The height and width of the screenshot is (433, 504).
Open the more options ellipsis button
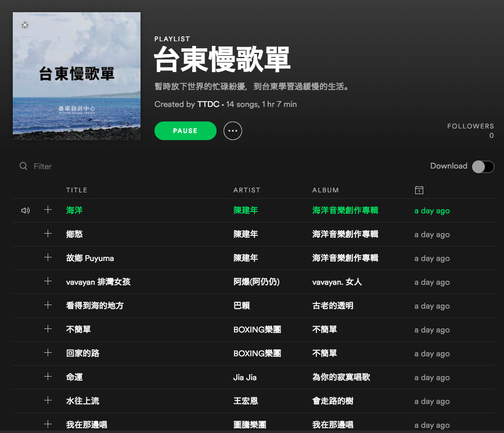[x=233, y=131]
